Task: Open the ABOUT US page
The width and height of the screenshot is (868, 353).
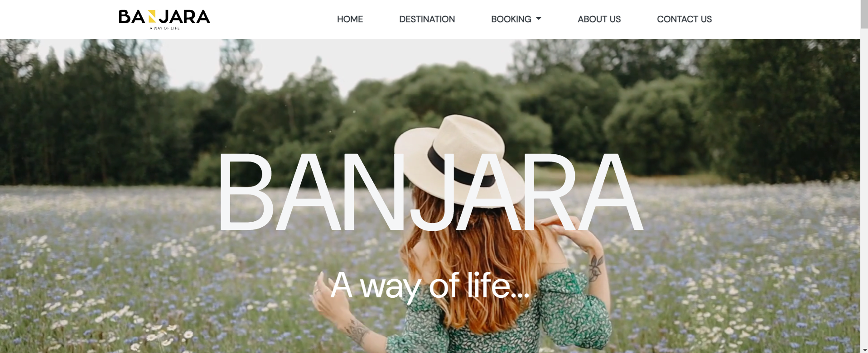Action: (599, 19)
